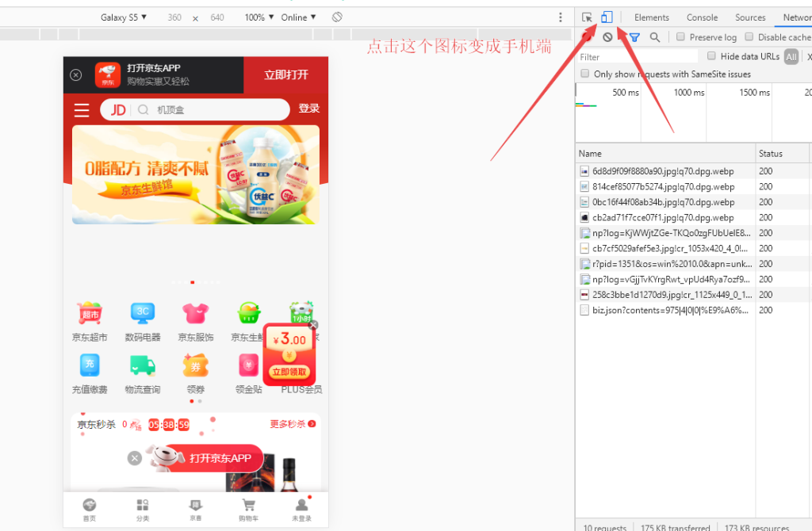Screen dimensions: 812x531
Task: Toggle the network filter funnel icon
Action: [x=634, y=36]
